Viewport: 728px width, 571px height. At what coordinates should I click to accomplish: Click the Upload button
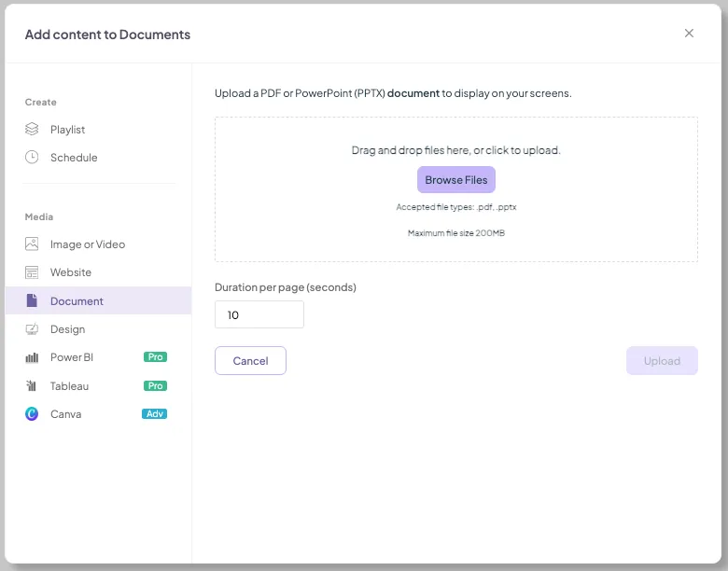(x=662, y=361)
